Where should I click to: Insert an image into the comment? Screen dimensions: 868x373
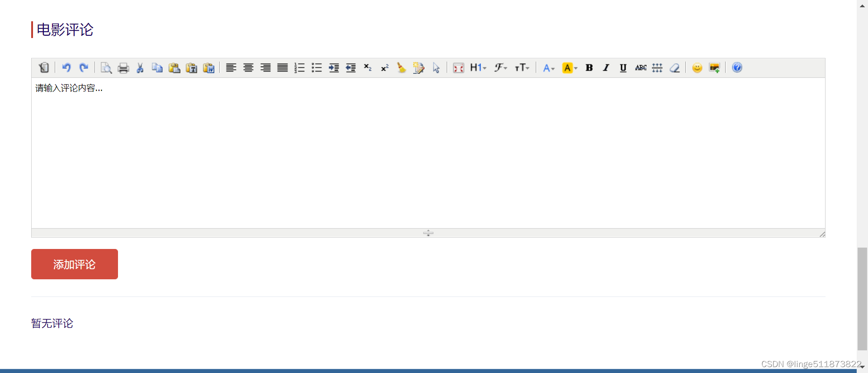pos(714,67)
